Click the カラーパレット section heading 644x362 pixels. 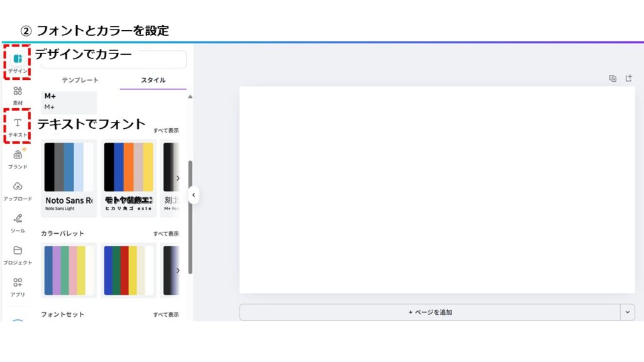(x=62, y=233)
